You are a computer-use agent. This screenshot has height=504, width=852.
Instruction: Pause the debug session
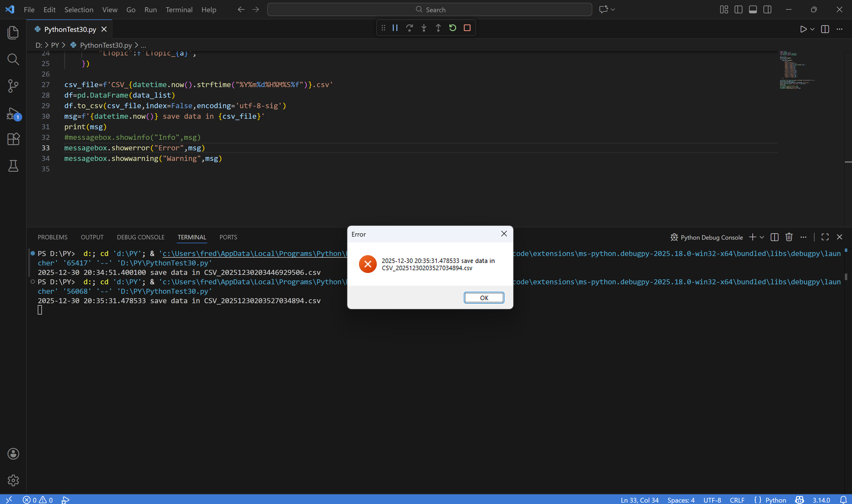pos(395,28)
